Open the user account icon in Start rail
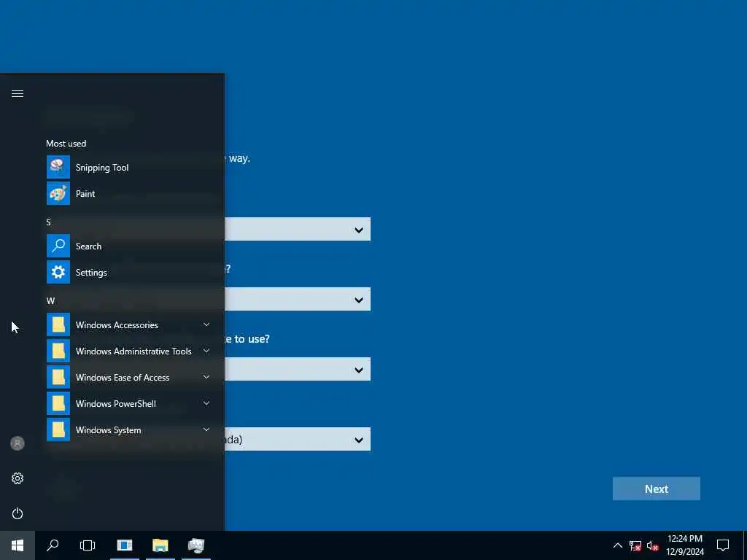 [x=18, y=443]
